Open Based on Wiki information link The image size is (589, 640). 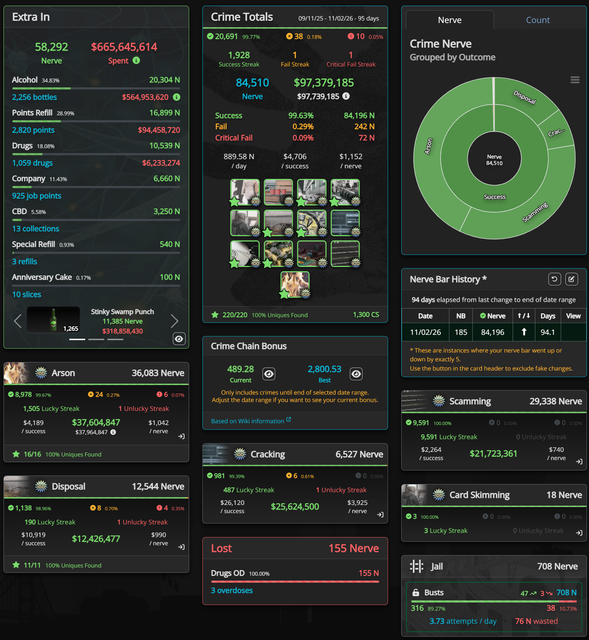(251, 420)
